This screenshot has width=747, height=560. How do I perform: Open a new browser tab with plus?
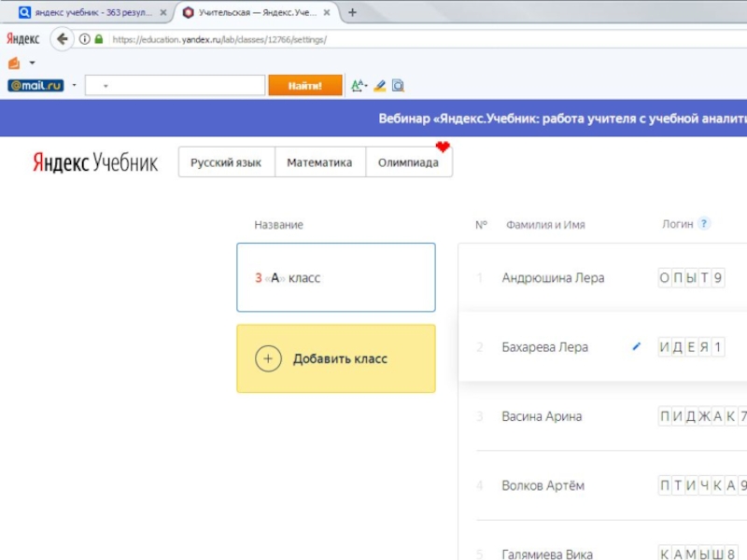pos(352,12)
